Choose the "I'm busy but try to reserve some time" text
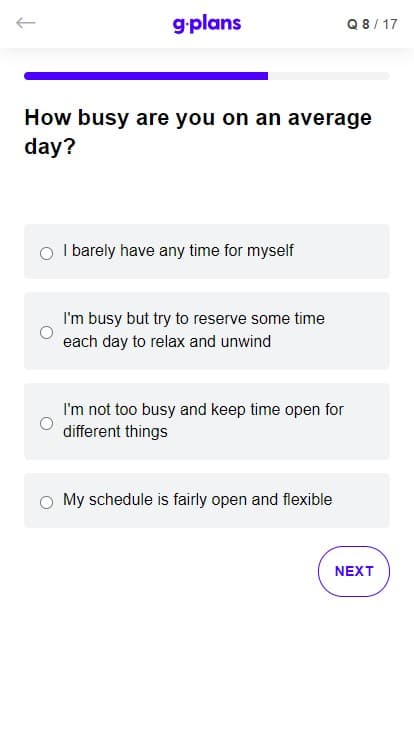 (194, 319)
